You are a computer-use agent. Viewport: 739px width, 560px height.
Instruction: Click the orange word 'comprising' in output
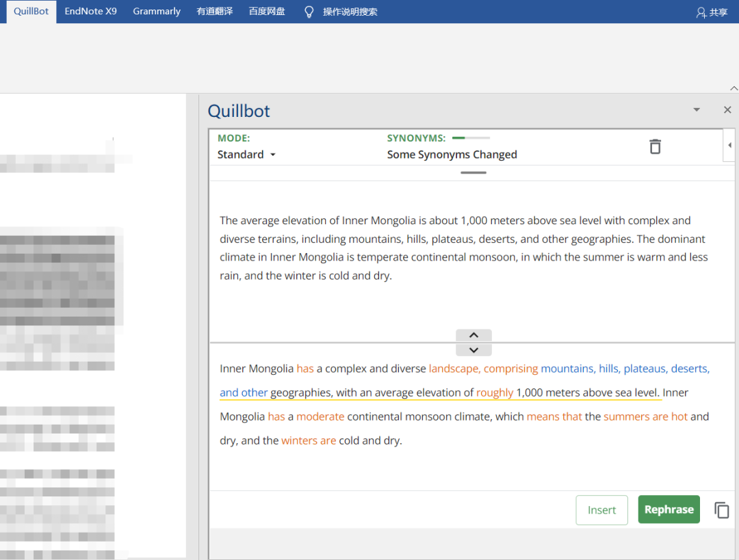tap(510, 369)
